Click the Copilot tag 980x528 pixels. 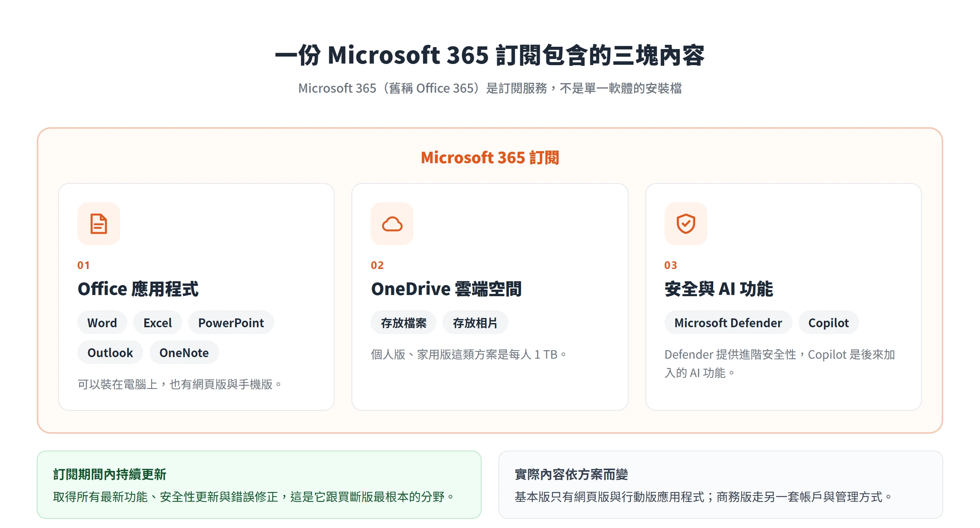(x=828, y=323)
